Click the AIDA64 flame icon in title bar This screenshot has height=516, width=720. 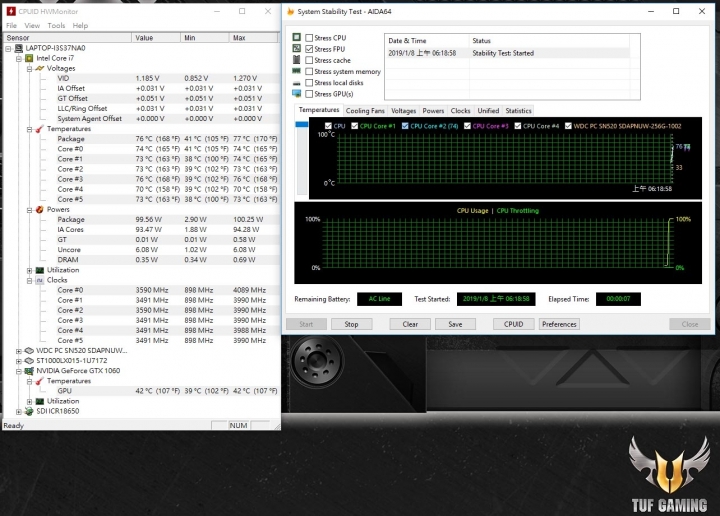pyautogui.click(x=290, y=11)
